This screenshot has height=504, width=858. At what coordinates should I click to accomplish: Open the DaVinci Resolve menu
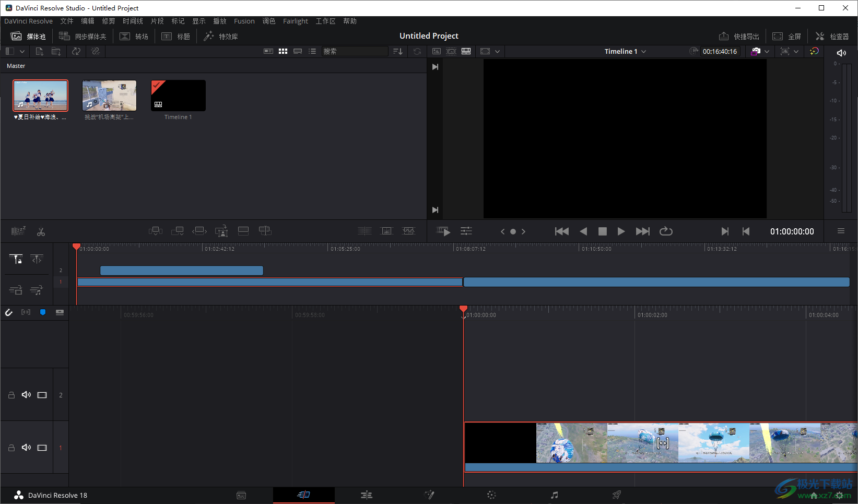click(x=29, y=21)
